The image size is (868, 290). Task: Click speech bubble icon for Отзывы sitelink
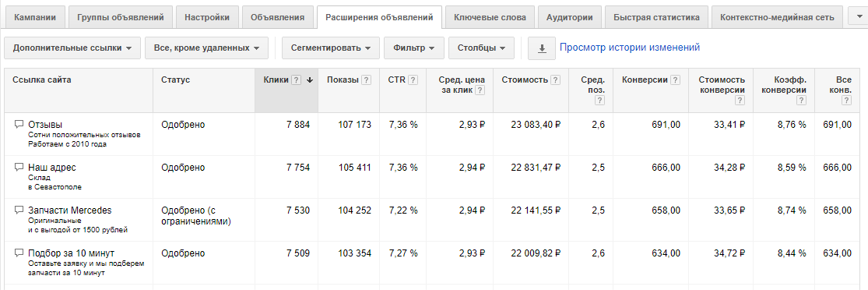18,124
